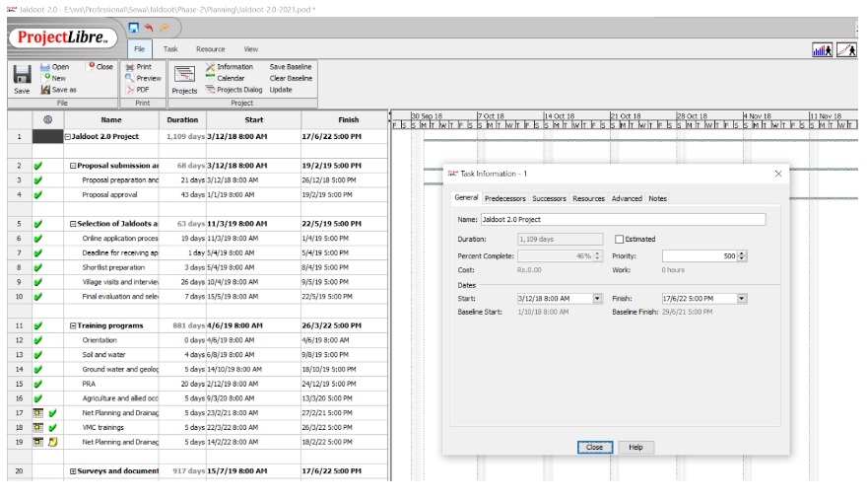Image resolution: width=868 pixels, height=500 pixels.
Task: Switch to the File ribbon tab
Action: [140, 49]
